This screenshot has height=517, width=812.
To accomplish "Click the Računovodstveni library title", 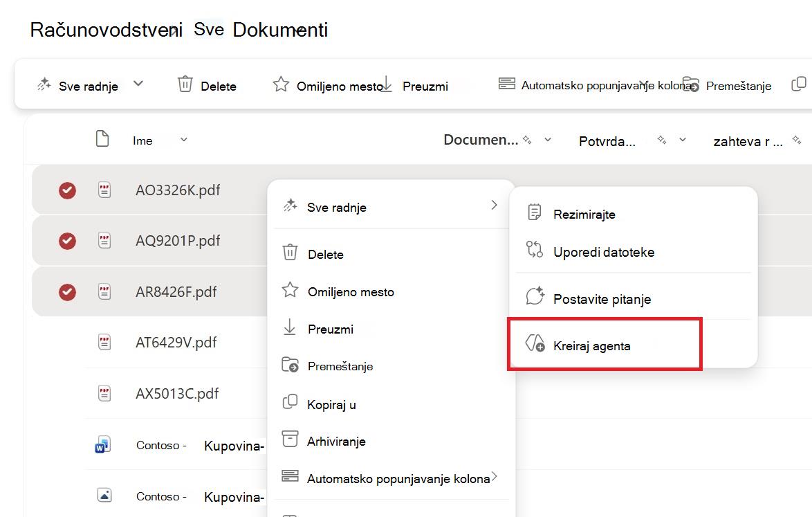I will (x=106, y=30).
